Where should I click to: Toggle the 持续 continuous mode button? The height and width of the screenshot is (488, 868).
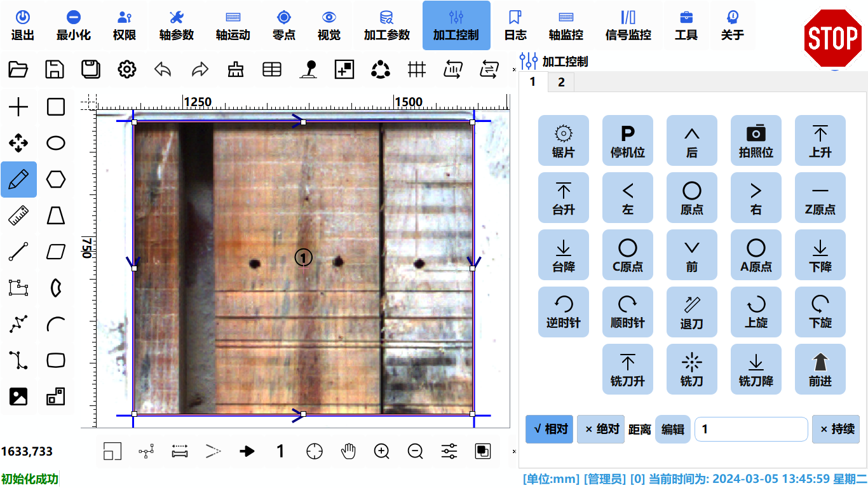(836, 430)
